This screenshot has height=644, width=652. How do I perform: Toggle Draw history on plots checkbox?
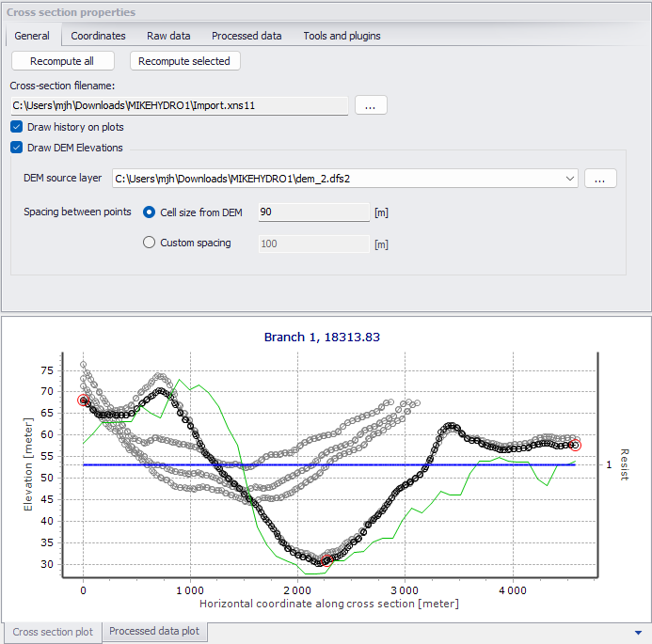(17, 127)
